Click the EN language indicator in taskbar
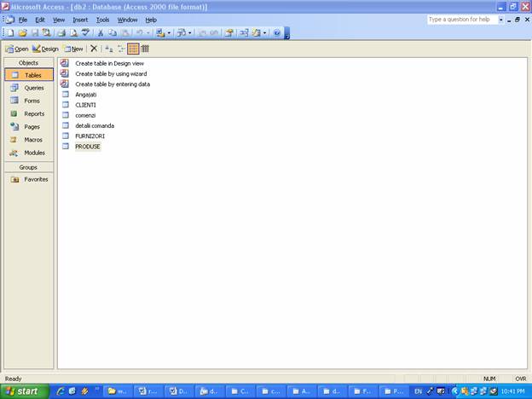 (x=418, y=391)
